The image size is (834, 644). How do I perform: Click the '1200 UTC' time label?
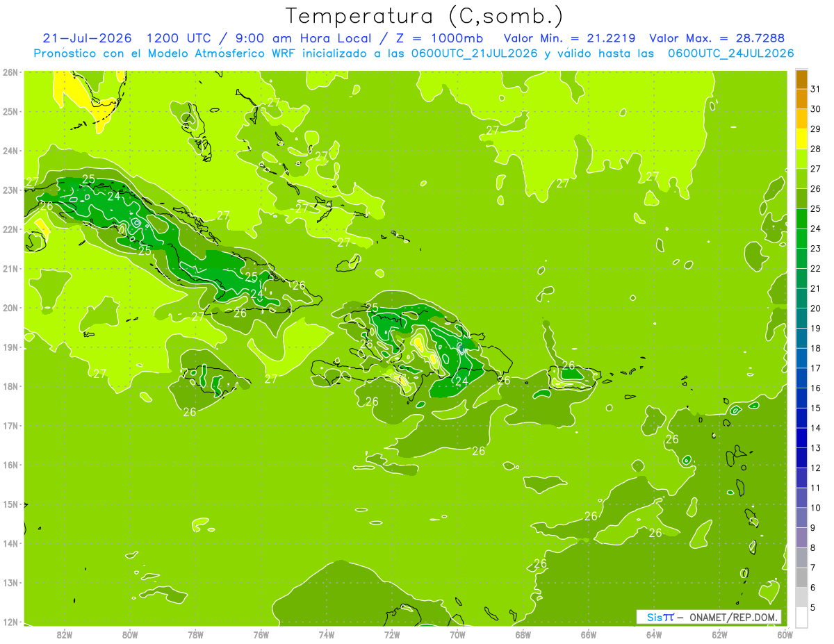pyautogui.click(x=181, y=38)
